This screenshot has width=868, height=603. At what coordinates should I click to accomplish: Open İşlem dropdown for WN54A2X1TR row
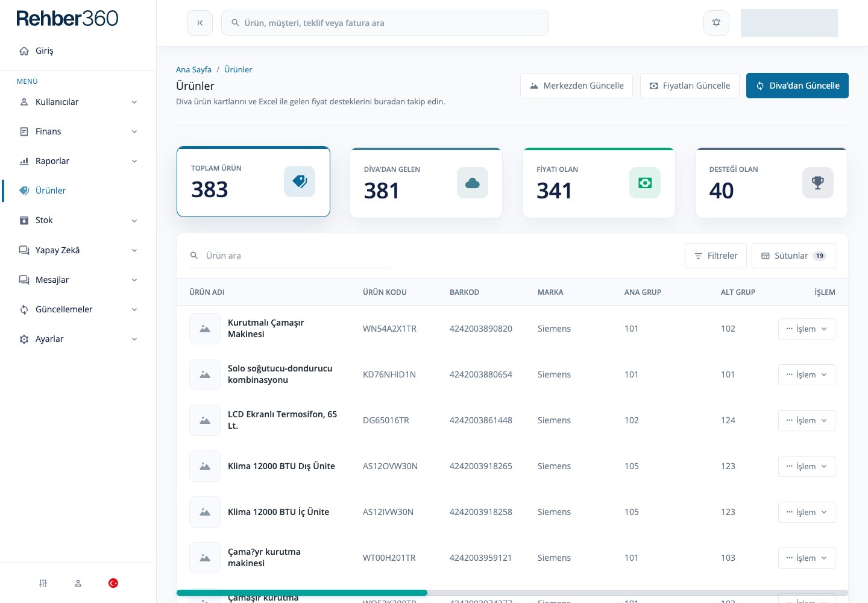pos(807,329)
